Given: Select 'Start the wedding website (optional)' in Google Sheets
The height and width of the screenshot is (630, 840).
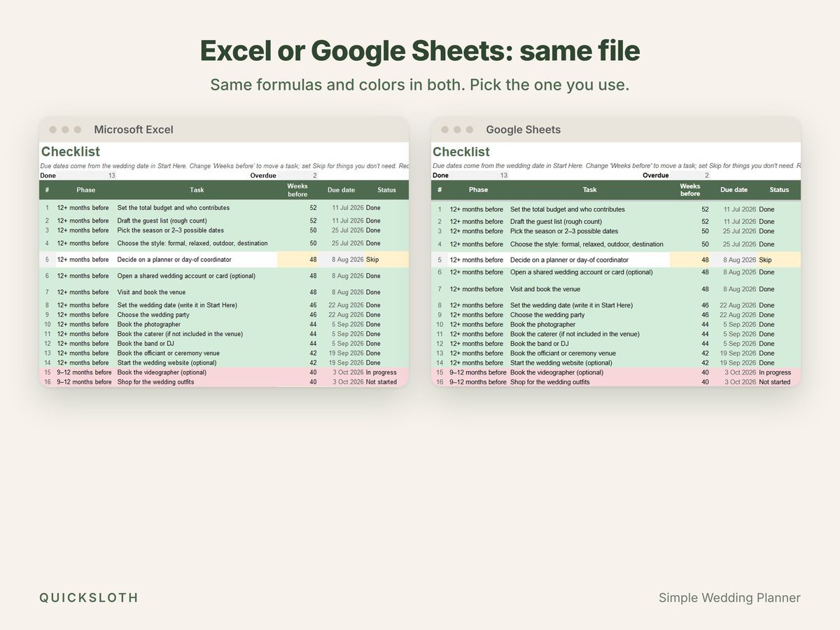Looking at the screenshot, I should point(561,363).
